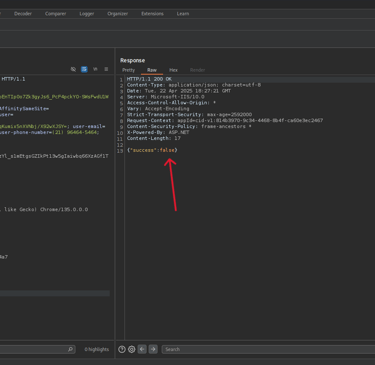The height and width of the screenshot is (365, 375).
Task: Open the Extensions tab
Action: (152, 14)
